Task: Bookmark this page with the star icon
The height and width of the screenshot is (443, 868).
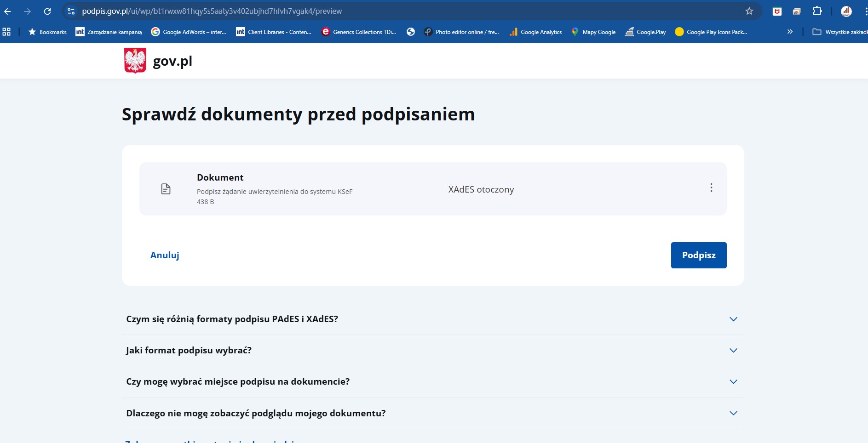Action: click(x=749, y=11)
